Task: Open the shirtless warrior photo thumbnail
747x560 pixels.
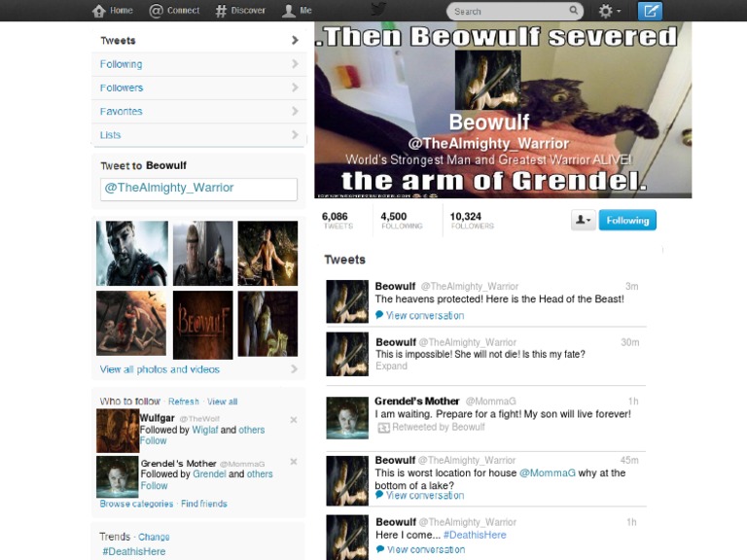Action: click(267, 254)
